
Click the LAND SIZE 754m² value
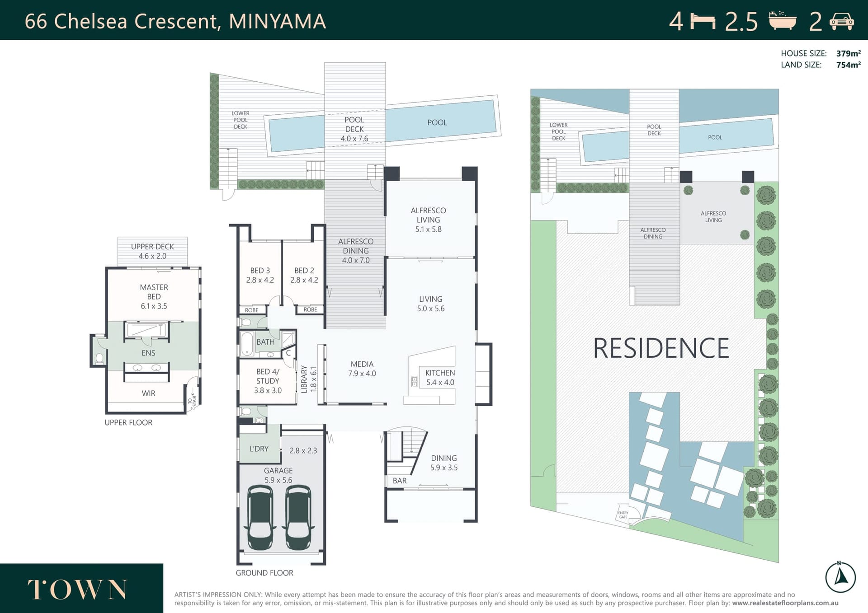pos(848,65)
